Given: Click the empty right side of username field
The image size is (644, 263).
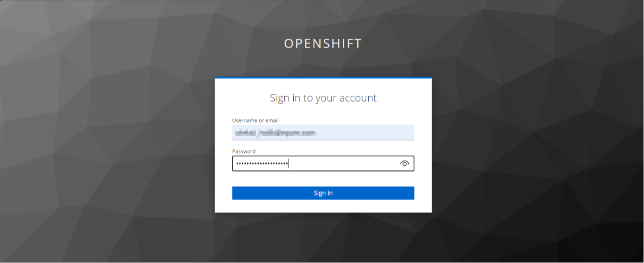Looking at the screenshot, I should [372, 132].
